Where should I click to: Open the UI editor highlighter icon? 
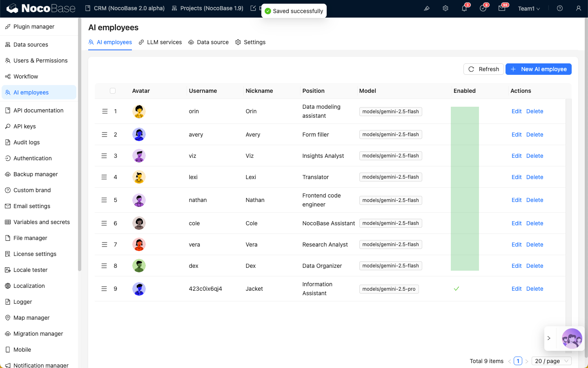coord(427,8)
